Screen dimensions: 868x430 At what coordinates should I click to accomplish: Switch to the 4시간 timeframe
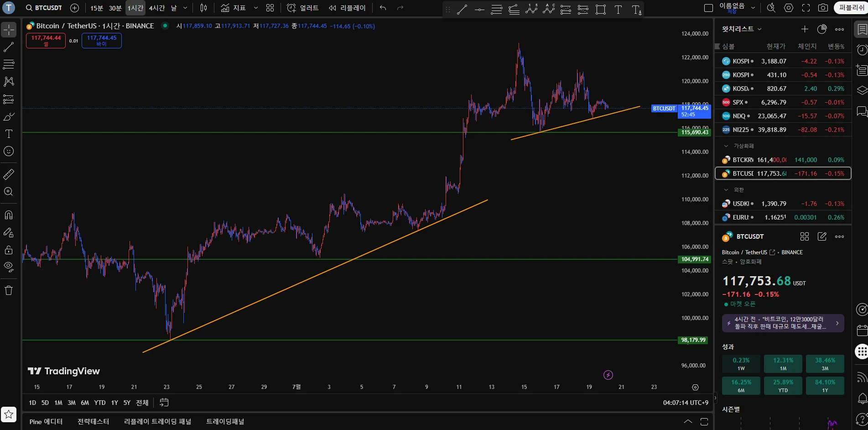click(157, 8)
